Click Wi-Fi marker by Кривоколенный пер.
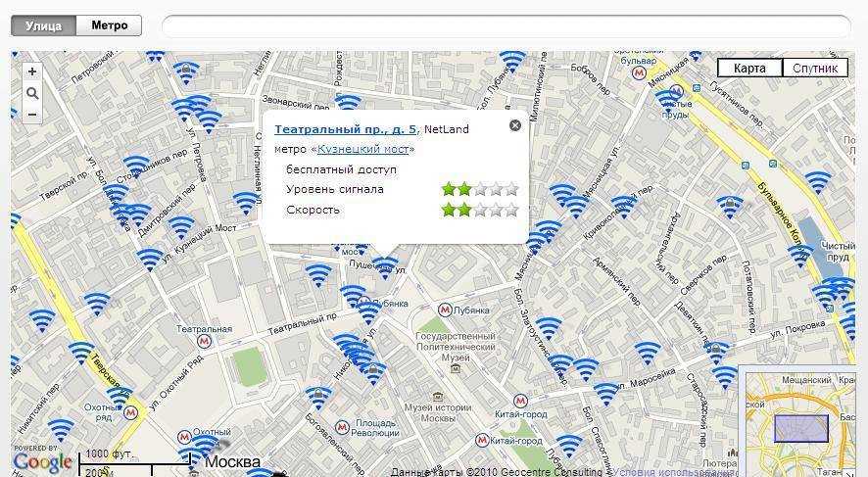Screen dimensions: 868x477 tap(624, 207)
